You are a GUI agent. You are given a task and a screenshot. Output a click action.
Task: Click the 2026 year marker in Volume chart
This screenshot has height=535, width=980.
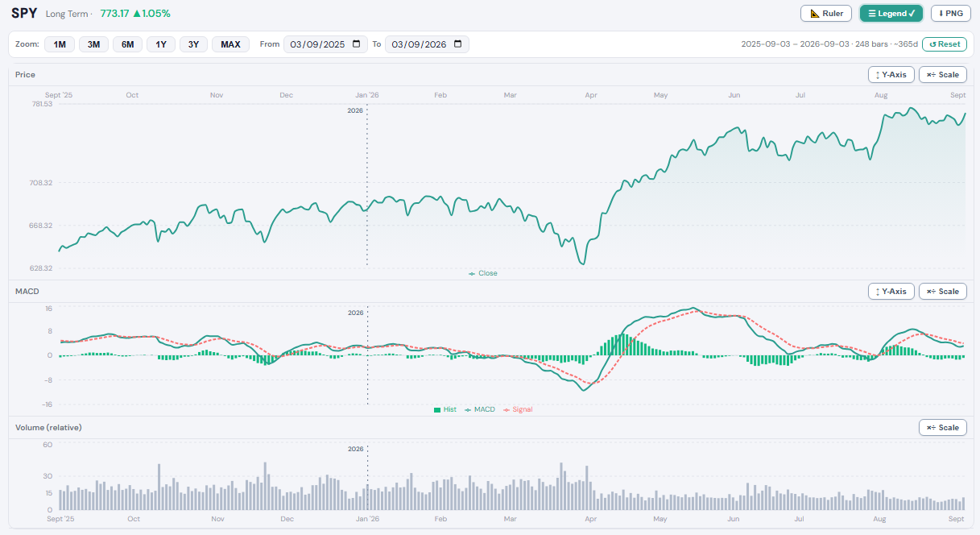tap(355, 449)
